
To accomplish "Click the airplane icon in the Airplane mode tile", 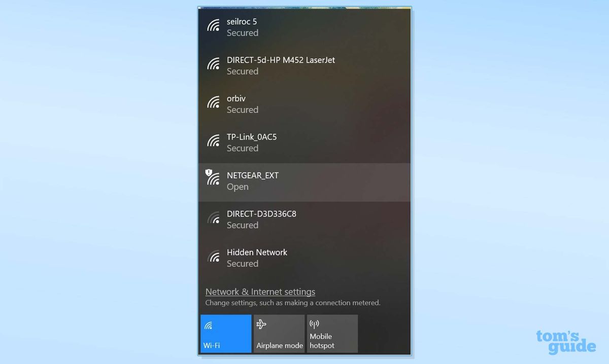I will pyautogui.click(x=260, y=323).
